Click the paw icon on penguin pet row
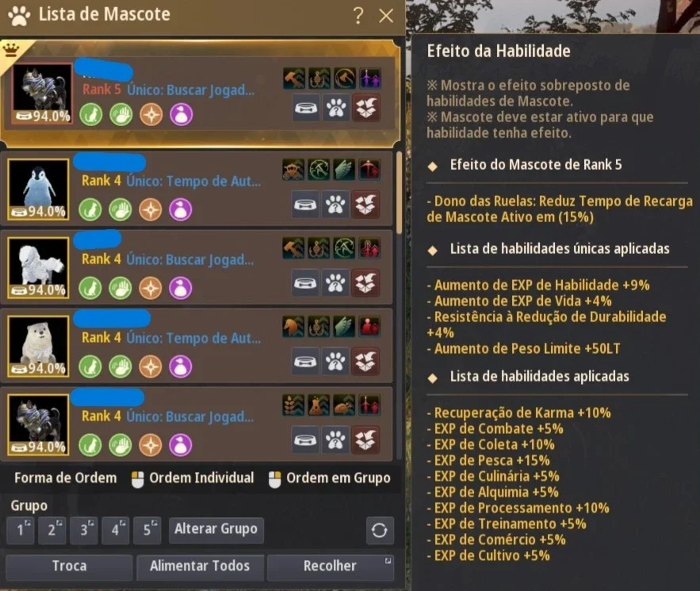Screen dimensions: 700x591 tap(335, 205)
